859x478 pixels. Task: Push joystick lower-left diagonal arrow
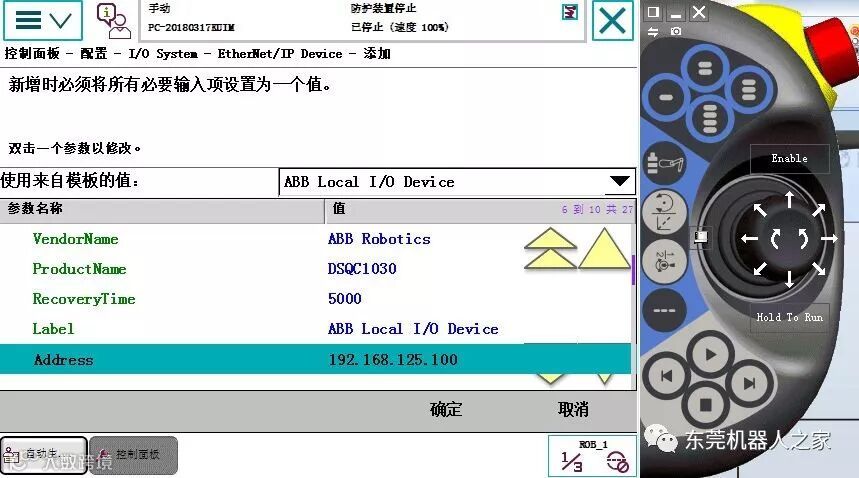point(760,268)
